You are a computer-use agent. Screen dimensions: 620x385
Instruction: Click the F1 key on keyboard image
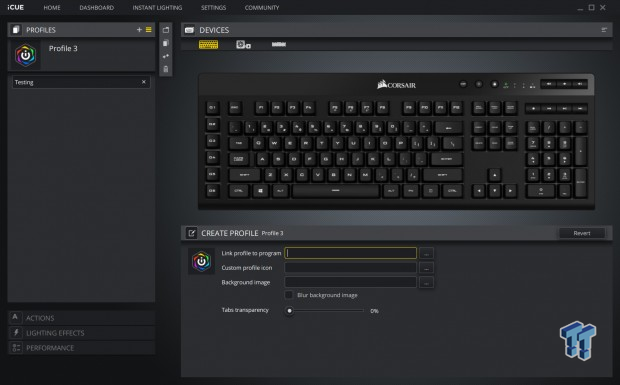pyautogui.click(x=261, y=108)
